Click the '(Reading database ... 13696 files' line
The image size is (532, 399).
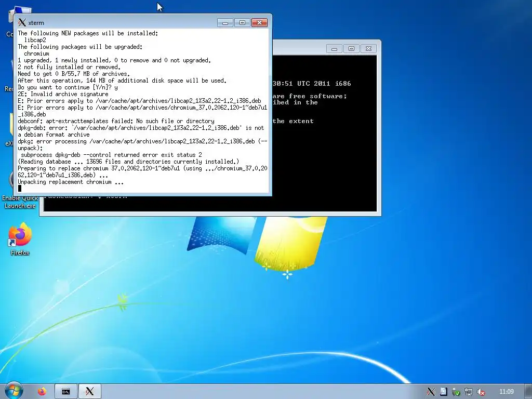coord(128,162)
